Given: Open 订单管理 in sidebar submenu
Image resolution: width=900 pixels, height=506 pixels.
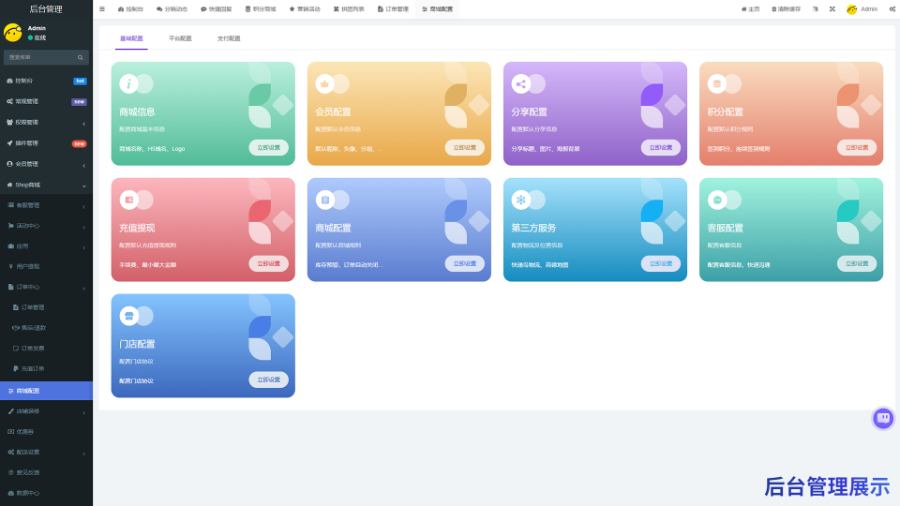Looking at the screenshot, I should click(x=46, y=308).
